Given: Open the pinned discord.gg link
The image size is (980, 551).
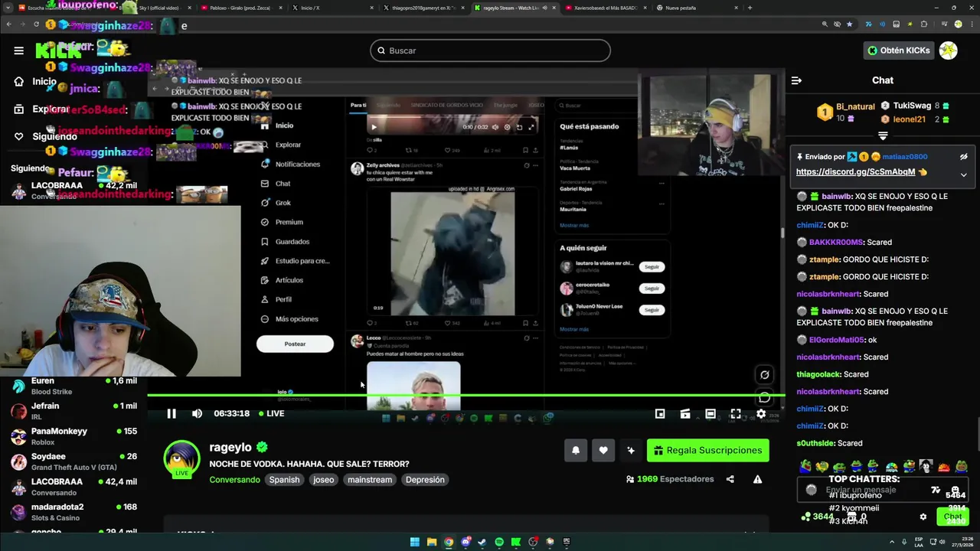Looking at the screenshot, I should click(855, 172).
